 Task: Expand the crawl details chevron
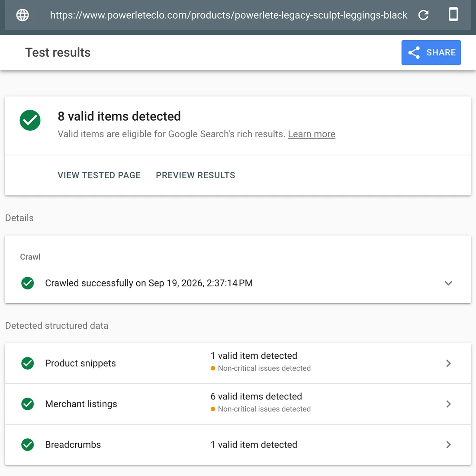pos(448,283)
